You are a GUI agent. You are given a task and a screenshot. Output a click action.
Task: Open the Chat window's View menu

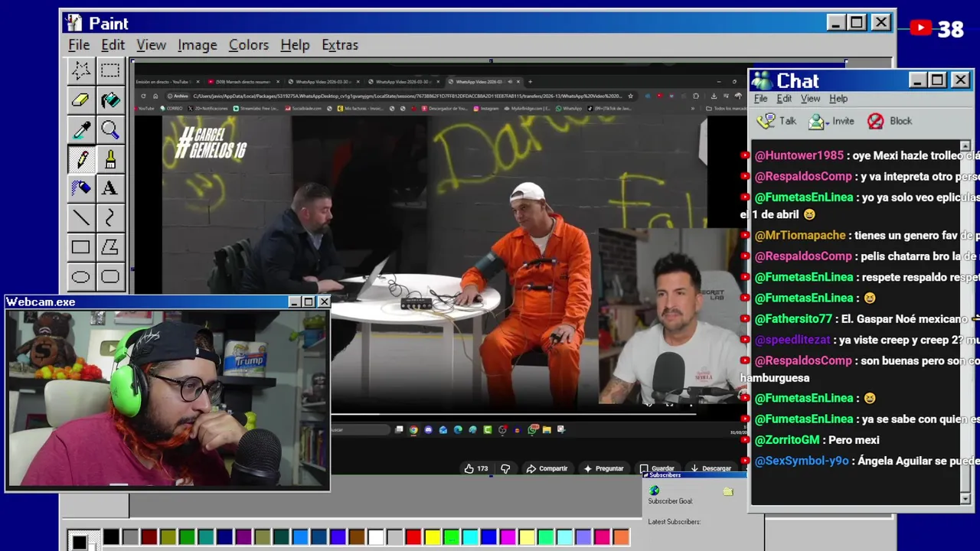coord(810,99)
